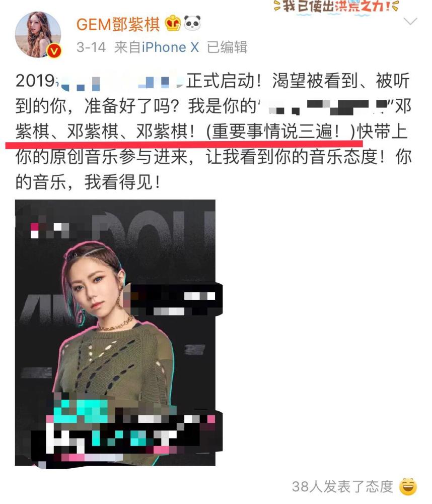
Task: Tap the crown membership icon
Action: (x=173, y=23)
